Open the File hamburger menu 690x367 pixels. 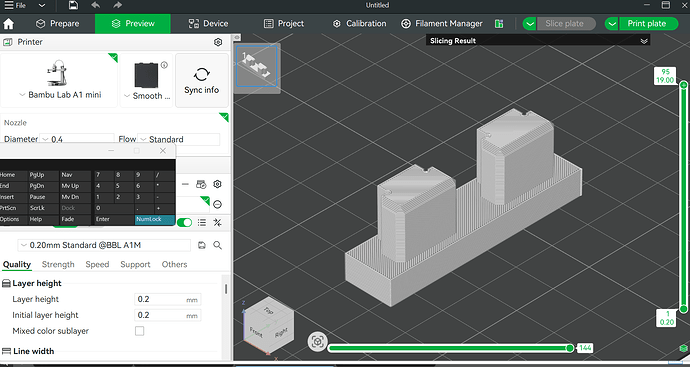coord(15,6)
